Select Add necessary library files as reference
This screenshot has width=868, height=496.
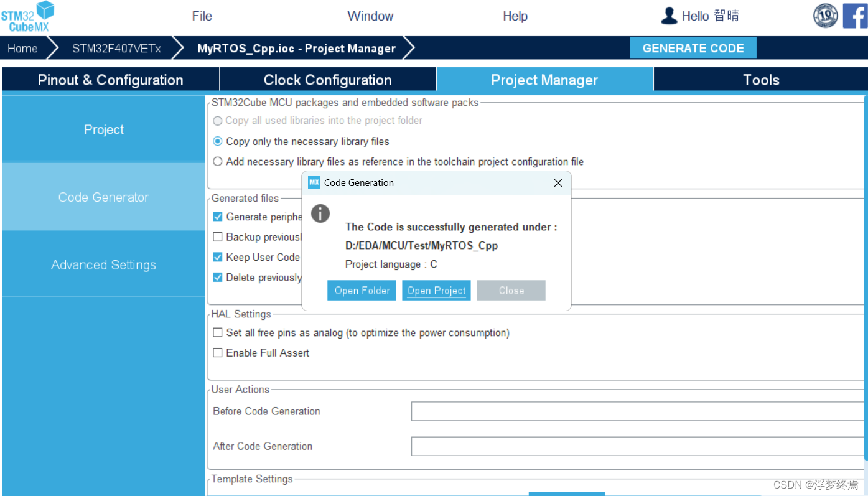tap(218, 162)
